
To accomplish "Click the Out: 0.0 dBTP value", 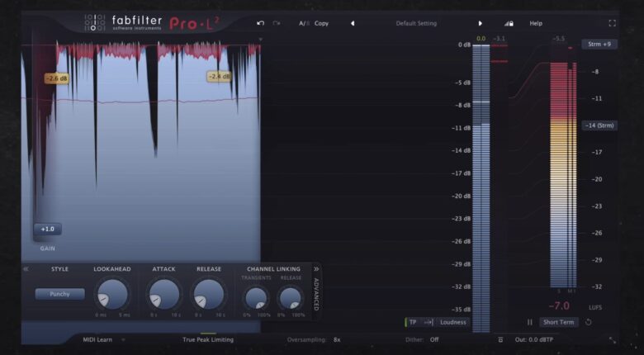I will [534, 340].
